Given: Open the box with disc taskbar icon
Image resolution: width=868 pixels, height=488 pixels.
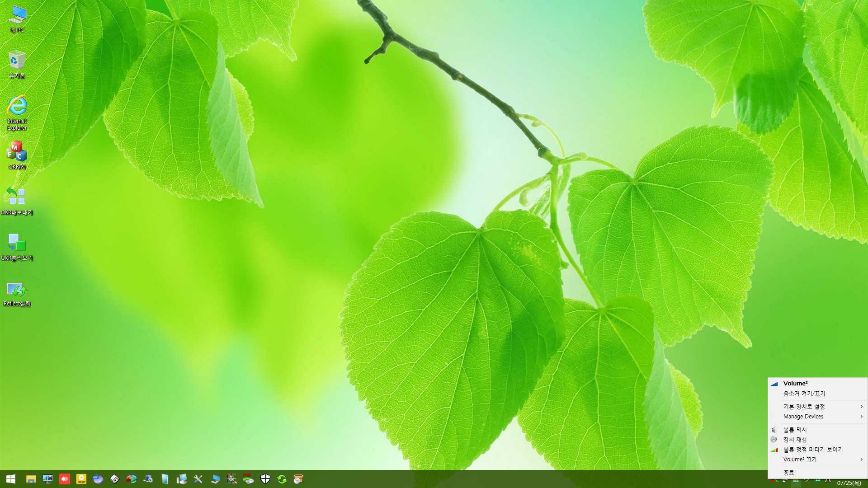Looking at the screenshot, I should tap(298, 479).
